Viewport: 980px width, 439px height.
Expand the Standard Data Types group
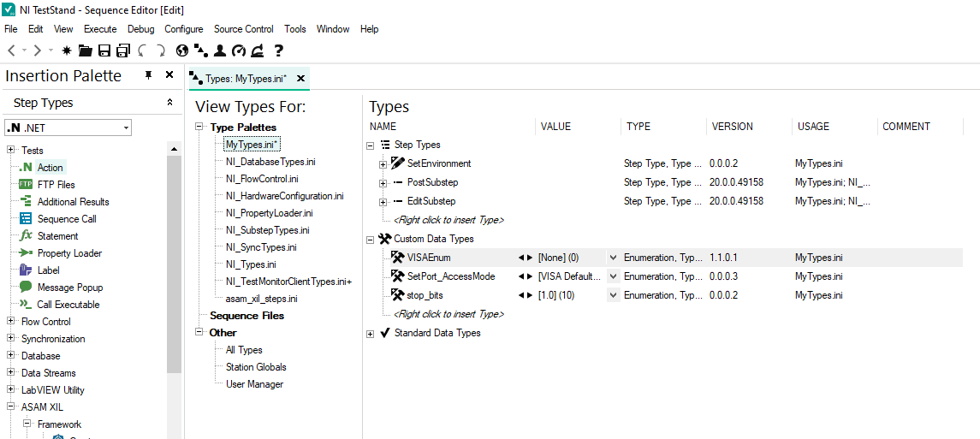tap(371, 334)
